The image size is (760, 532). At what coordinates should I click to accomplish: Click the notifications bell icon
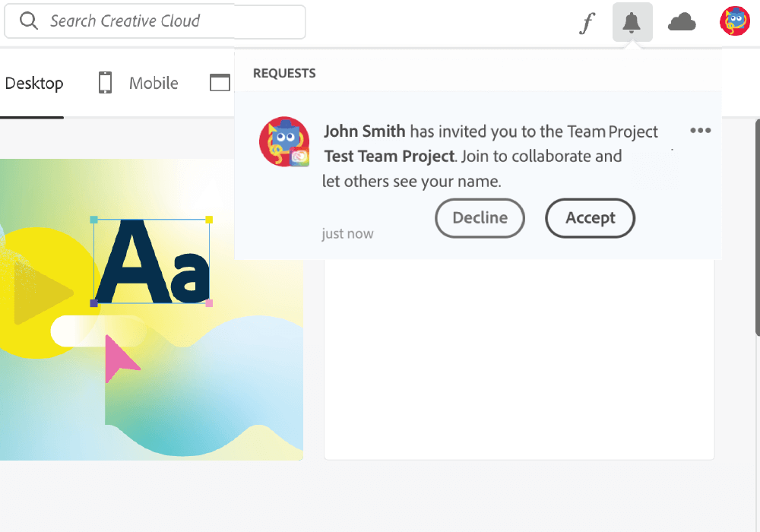[632, 23]
